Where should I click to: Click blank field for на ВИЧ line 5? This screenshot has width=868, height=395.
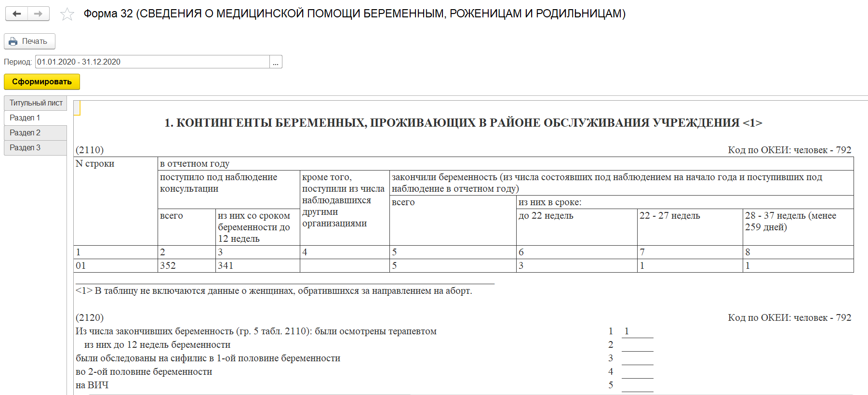637,385
